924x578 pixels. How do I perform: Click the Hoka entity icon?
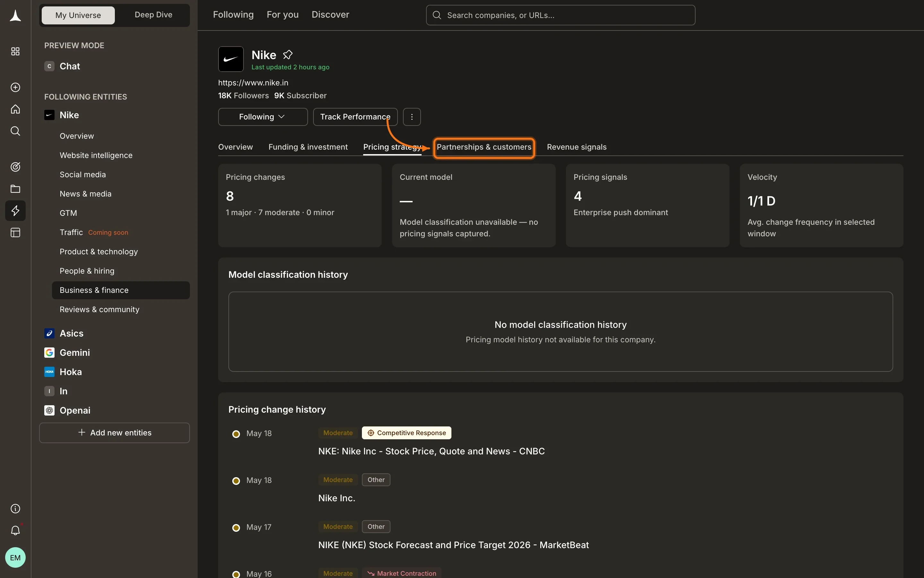point(49,372)
